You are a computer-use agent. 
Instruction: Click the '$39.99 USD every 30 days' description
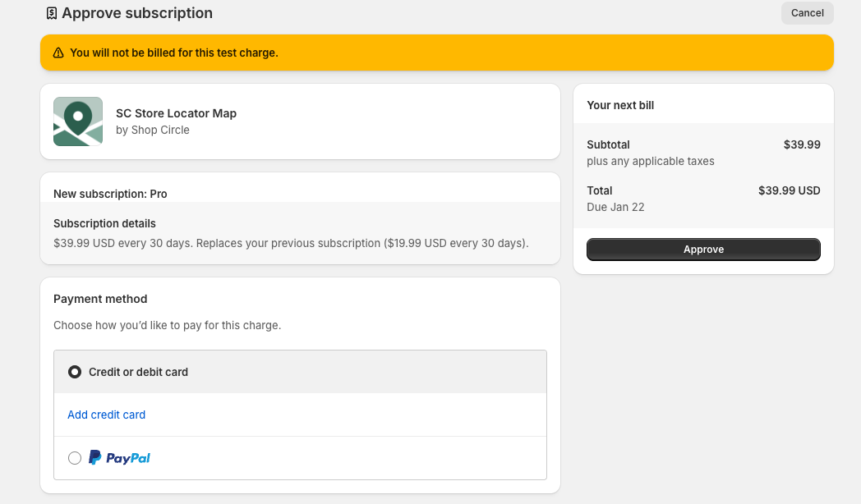coord(291,243)
